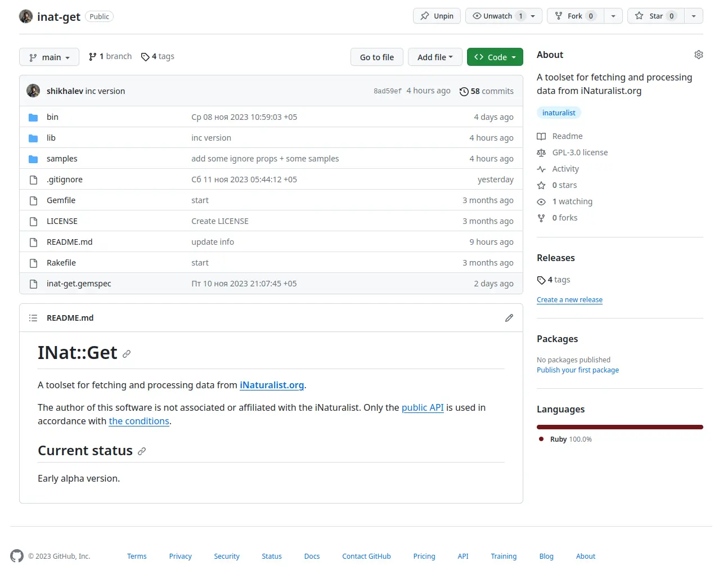Open the green Code dropdown

(495, 57)
